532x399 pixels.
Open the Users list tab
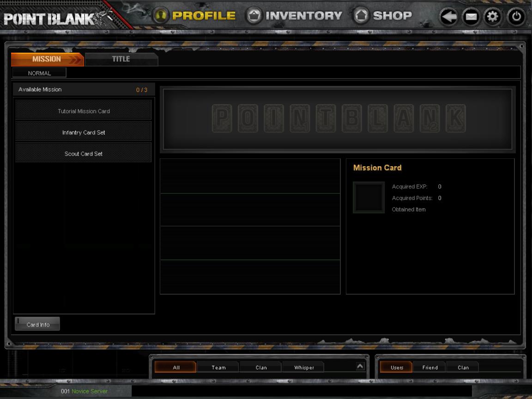396,367
